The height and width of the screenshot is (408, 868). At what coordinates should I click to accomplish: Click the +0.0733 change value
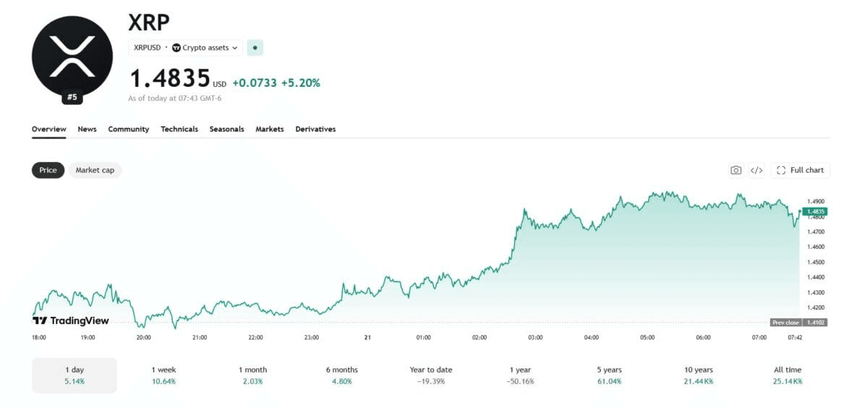click(x=255, y=82)
